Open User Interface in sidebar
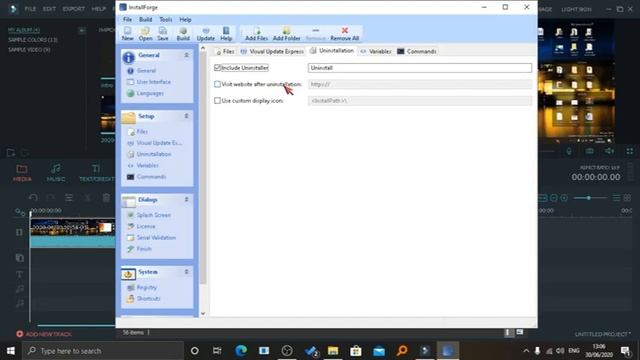This screenshot has height=360, width=640. click(149, 82)
